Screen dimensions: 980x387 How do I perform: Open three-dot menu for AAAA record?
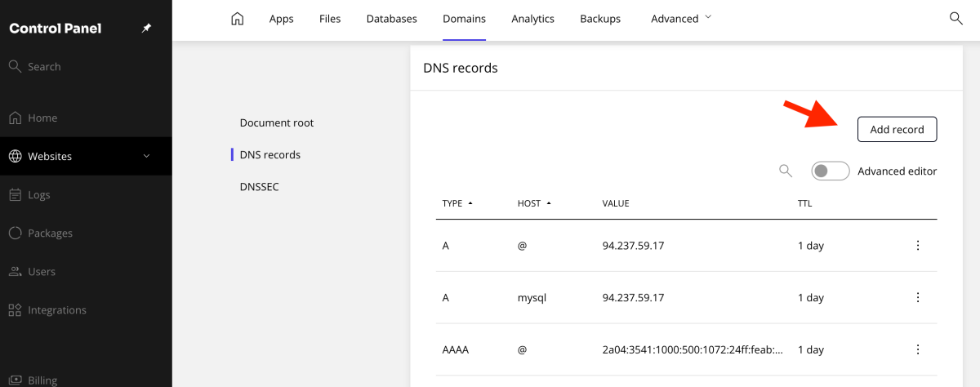[918, 349]
